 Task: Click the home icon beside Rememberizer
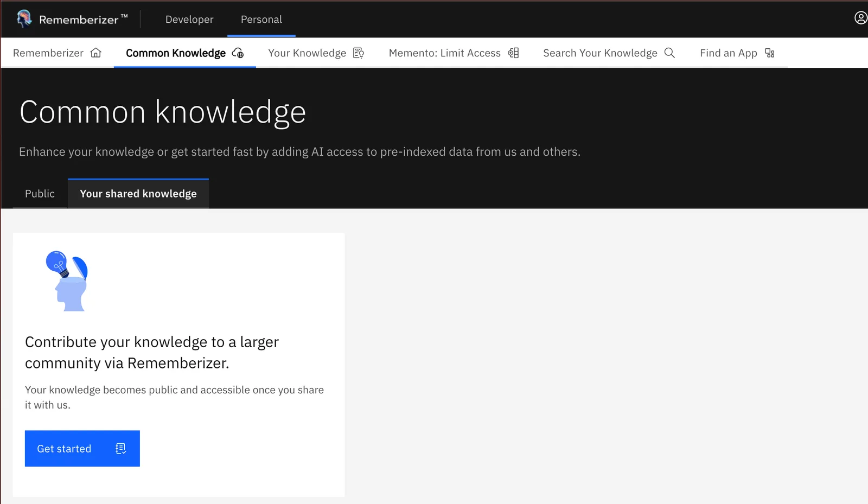click(96, 53)
